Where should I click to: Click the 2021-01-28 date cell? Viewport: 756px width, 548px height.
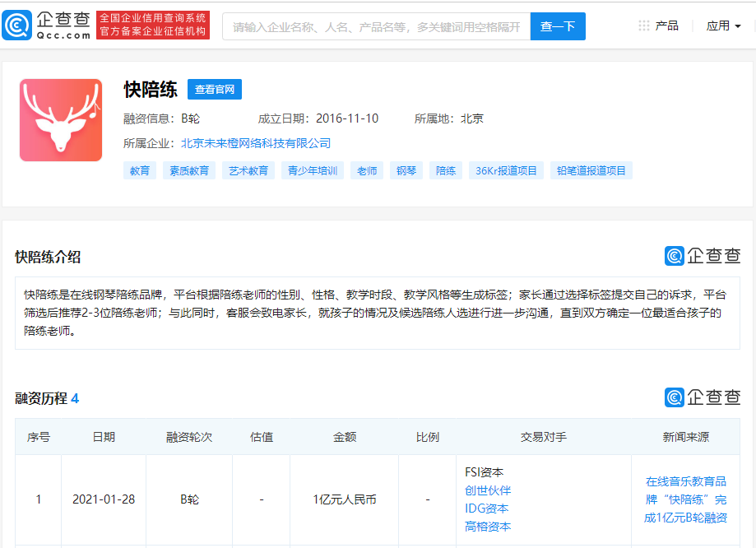click(104, 499)
